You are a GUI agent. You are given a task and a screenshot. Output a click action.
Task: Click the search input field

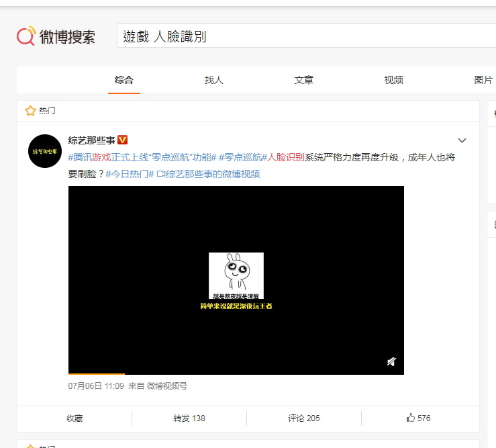point(306,36)
